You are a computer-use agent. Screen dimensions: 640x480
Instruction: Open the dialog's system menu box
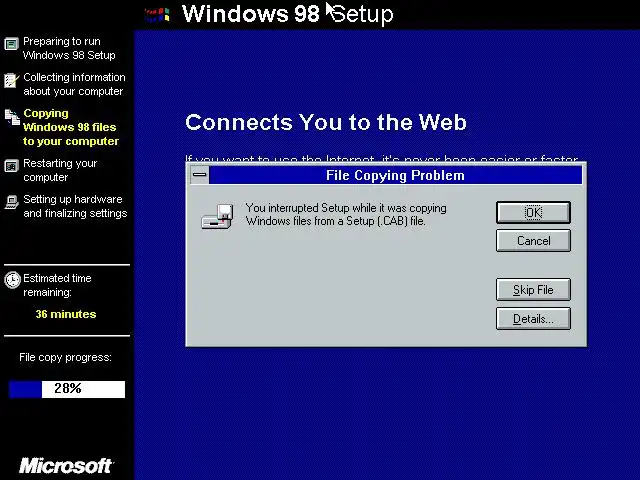point(200,175)
